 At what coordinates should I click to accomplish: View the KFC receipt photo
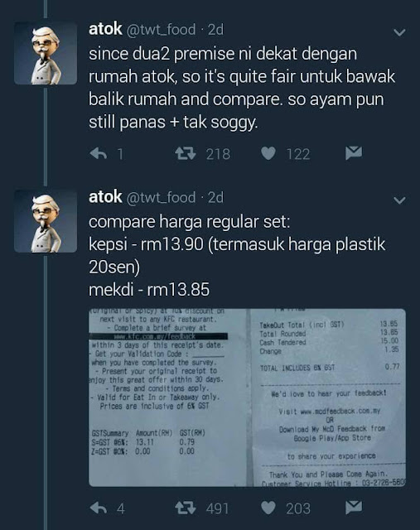[168, 397]
